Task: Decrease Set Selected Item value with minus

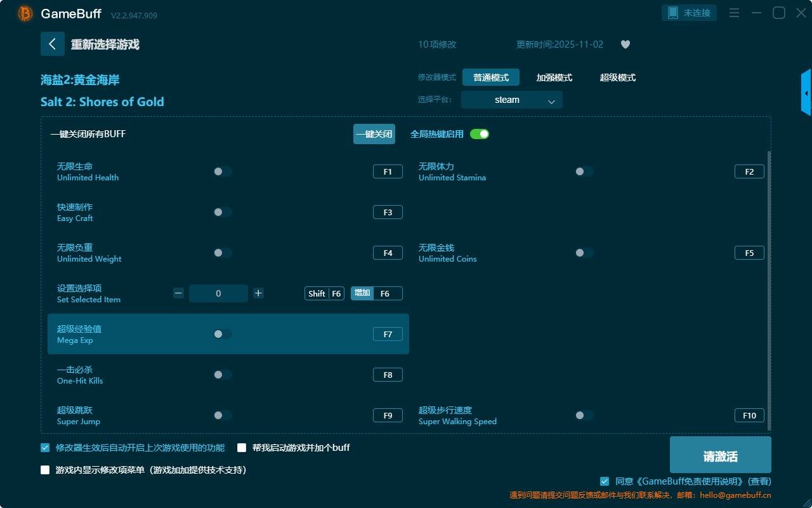Action: pyautogui.click(x=179, y=293)
